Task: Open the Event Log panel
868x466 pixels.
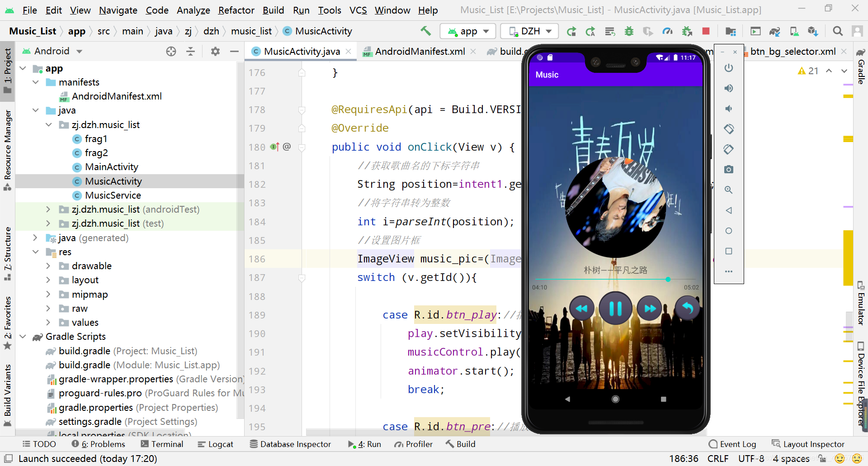Action: tap(732, 444)
